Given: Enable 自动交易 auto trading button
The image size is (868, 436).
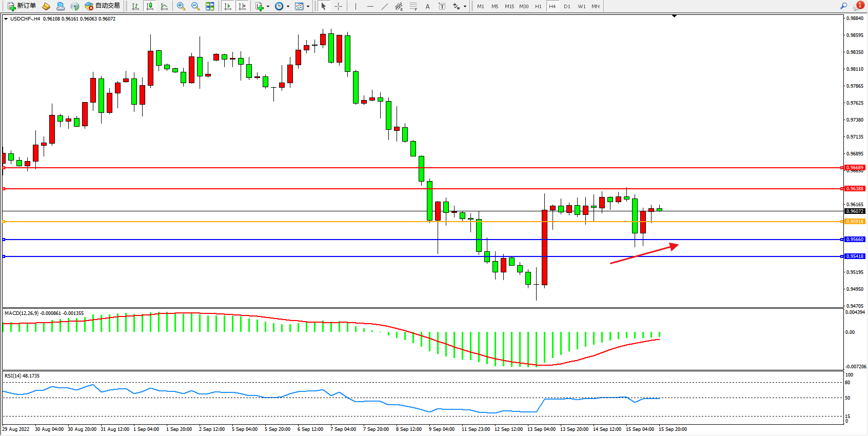Looking at the screenshot, I should tap(102, 6).
